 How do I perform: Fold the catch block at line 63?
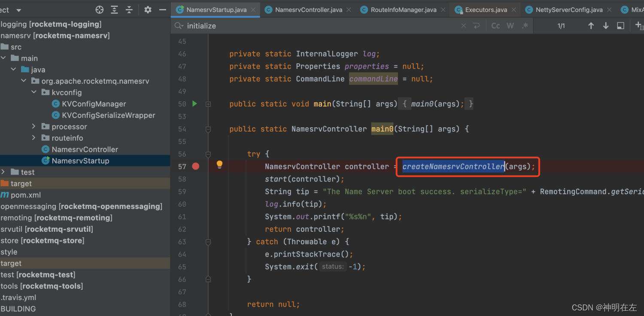click(208, 242)
